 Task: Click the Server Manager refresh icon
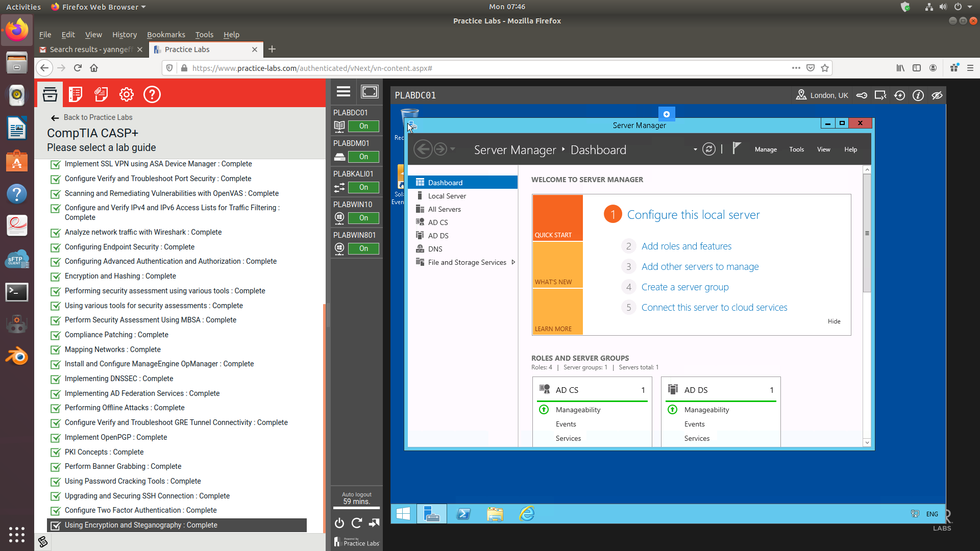coord(708,149)
